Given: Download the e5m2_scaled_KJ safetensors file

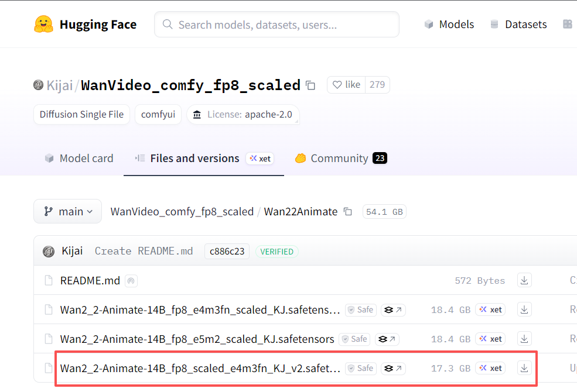Looking at the screenshot, I should pyautogui.click(x=524, y=339).
